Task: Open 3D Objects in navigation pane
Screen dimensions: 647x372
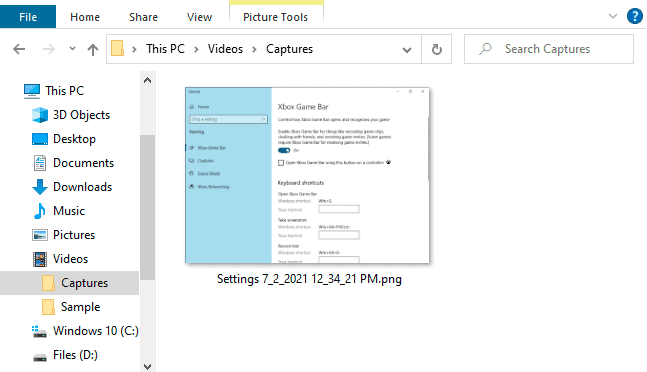Action: (82, 115)
